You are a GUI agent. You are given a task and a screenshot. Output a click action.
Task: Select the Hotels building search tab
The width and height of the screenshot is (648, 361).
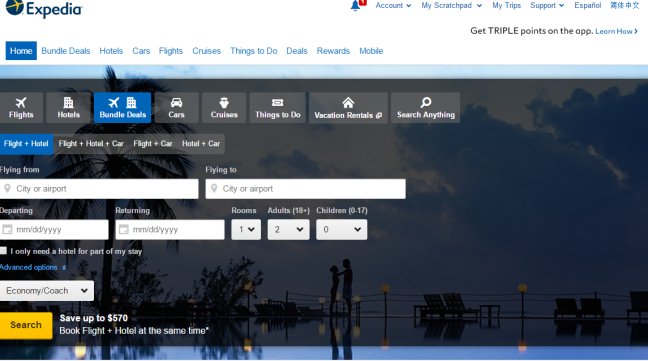[69, 108]
